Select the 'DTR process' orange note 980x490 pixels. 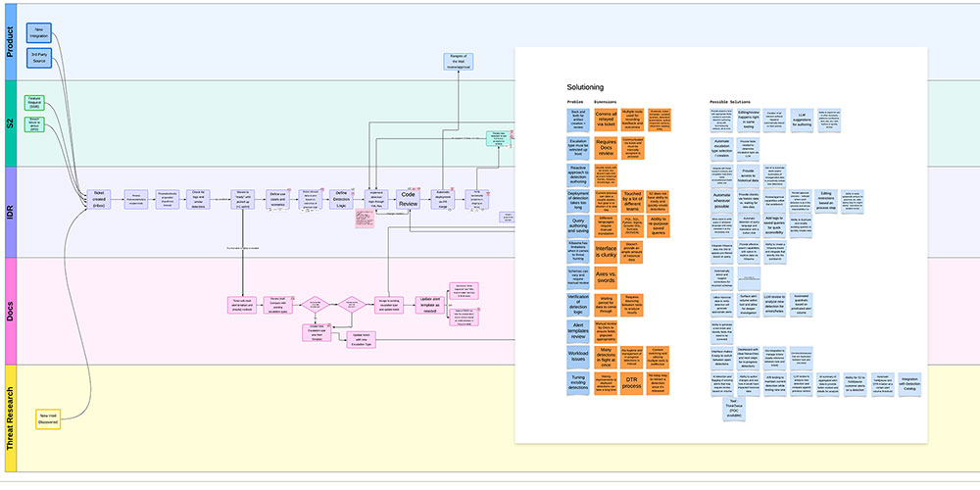pos(632,384)
